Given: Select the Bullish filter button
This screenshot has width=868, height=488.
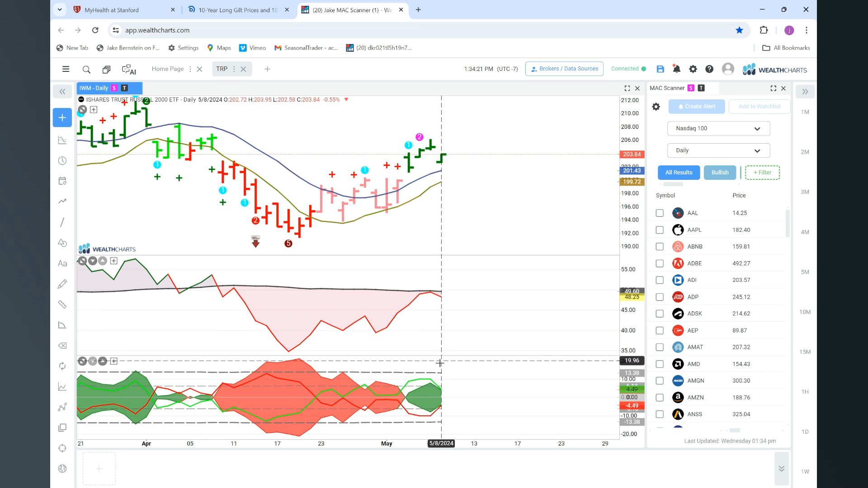Looking at the screenshot, I should click(720, 173).
